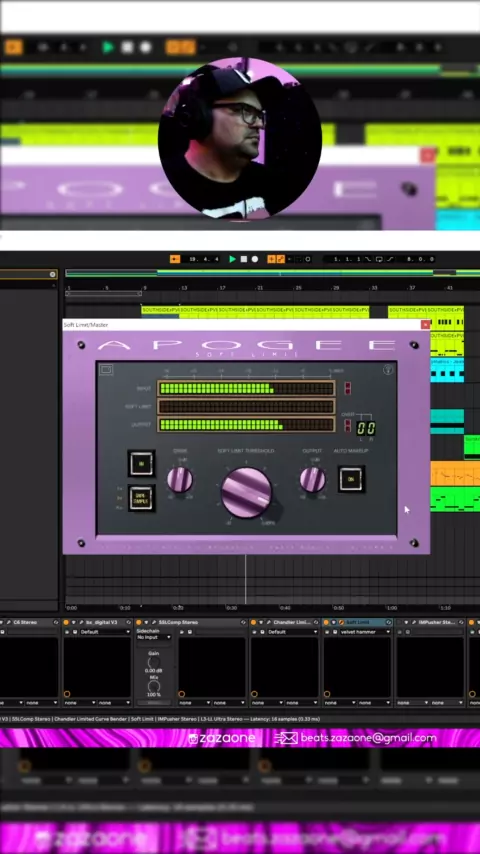Click the SSLComp Gain knob
Screen dimensions: 480x854
click(154, 662)
